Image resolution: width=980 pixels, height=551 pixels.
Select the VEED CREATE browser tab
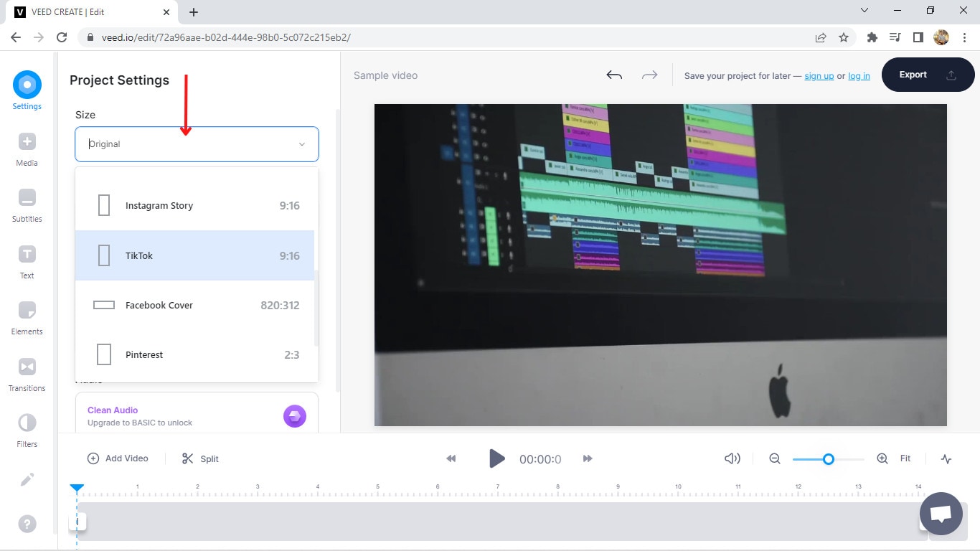[92, 12]
